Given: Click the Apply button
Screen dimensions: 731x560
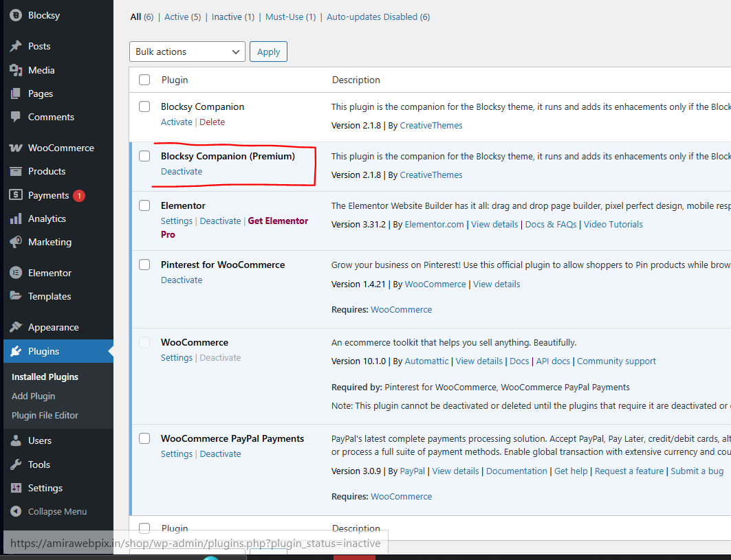Looking at the screenshot, I should tap(268, 52).
